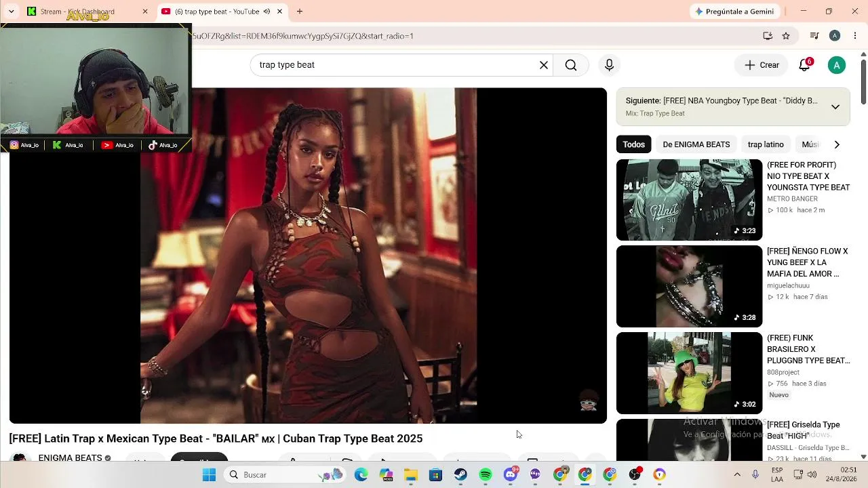This screenshot has width=868, height=488.
Task: Select the De ENIGMA BEATS filter chip
Action: [x=696, y=144]
